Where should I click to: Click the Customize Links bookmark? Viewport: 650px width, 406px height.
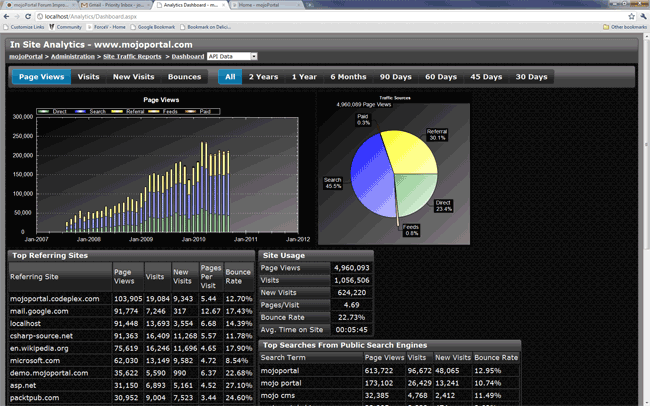[23, 27]
